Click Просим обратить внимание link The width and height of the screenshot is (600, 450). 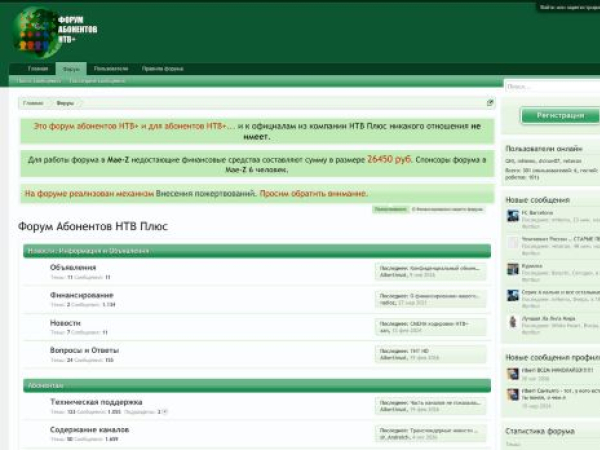[x=313, y=193]
